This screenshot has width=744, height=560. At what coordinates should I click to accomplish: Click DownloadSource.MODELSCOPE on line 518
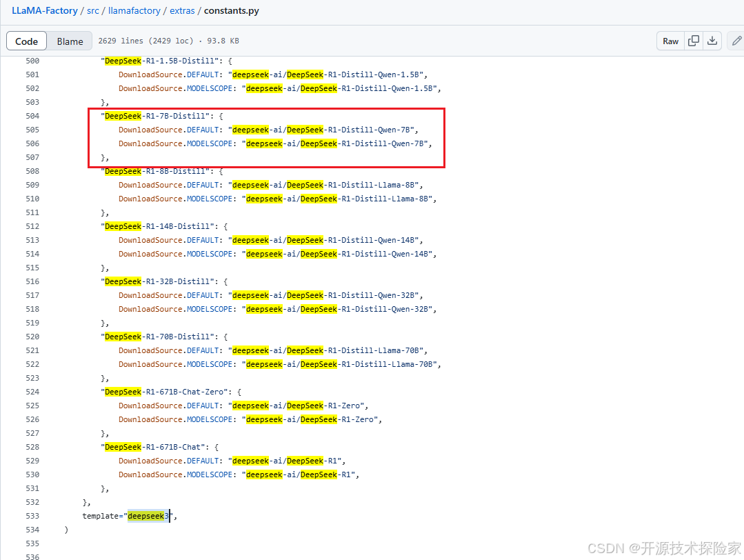pos(176,309)
